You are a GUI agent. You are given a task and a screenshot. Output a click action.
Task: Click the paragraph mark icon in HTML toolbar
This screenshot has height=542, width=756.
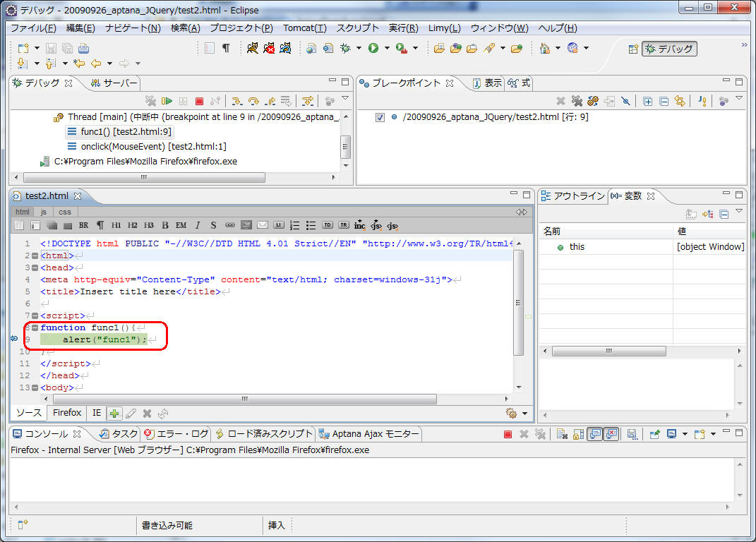point(100,225)
